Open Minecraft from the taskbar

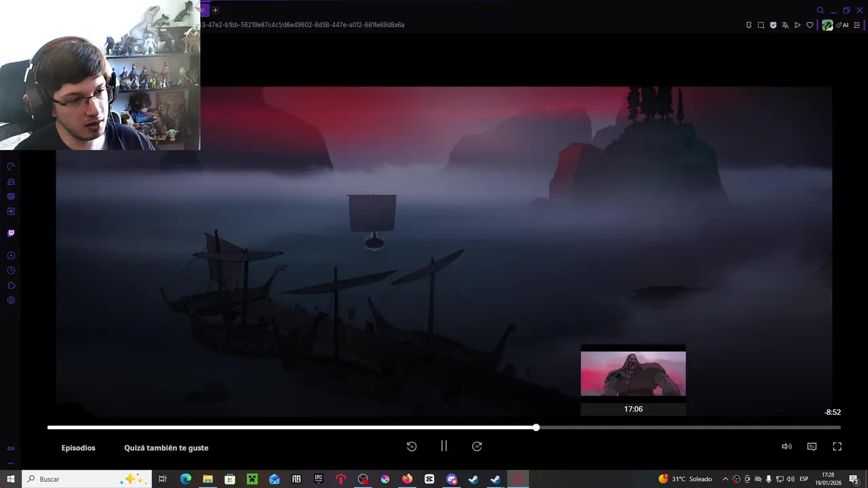(x=252, y=479)
